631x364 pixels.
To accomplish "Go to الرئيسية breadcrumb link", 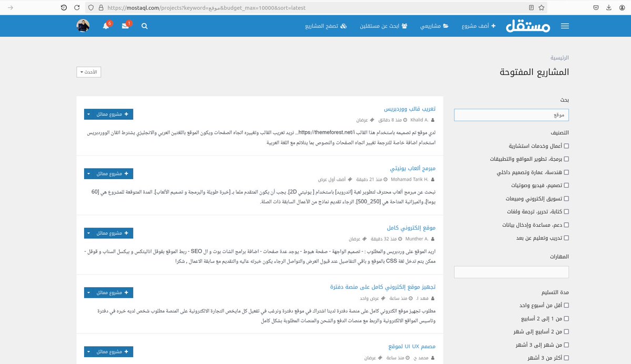I will coord(559,58).
